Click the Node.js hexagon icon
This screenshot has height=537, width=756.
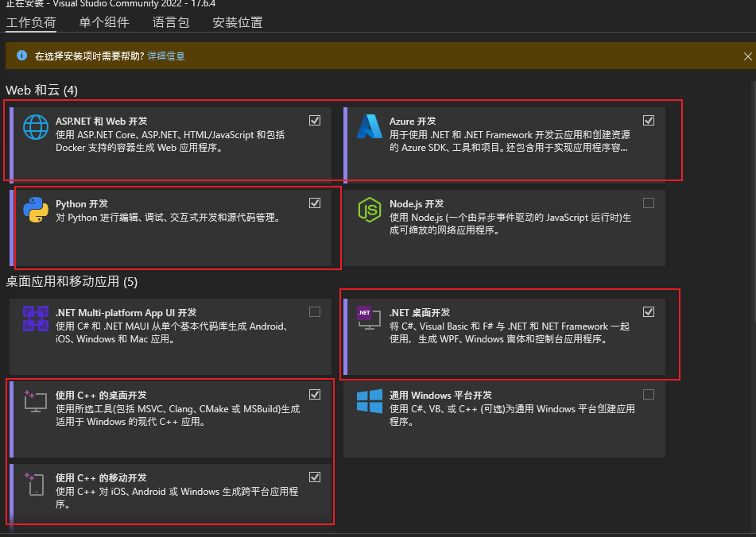pyautogui.click(x=370, y=210)
